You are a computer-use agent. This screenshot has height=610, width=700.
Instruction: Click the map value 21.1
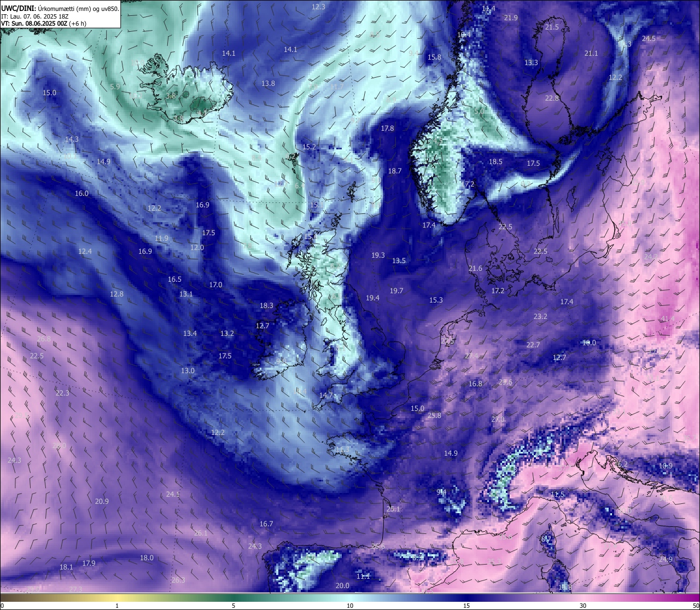tap(591, 53)
